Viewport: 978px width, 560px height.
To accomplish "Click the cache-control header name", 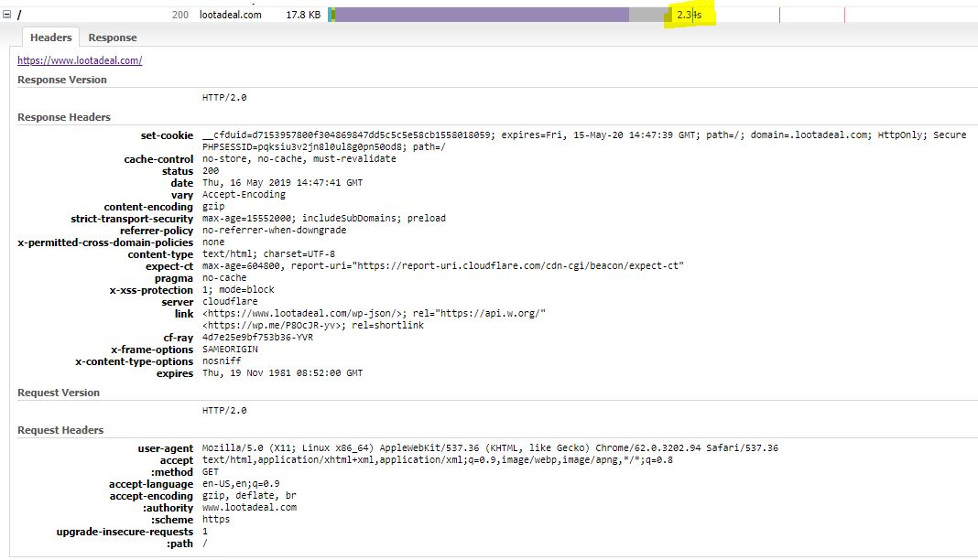I will (158, 159).
